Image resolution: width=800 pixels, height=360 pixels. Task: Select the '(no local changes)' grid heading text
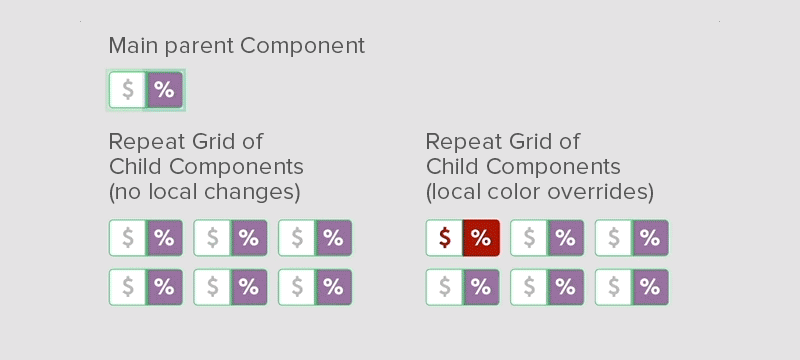(x=205, y=192)
